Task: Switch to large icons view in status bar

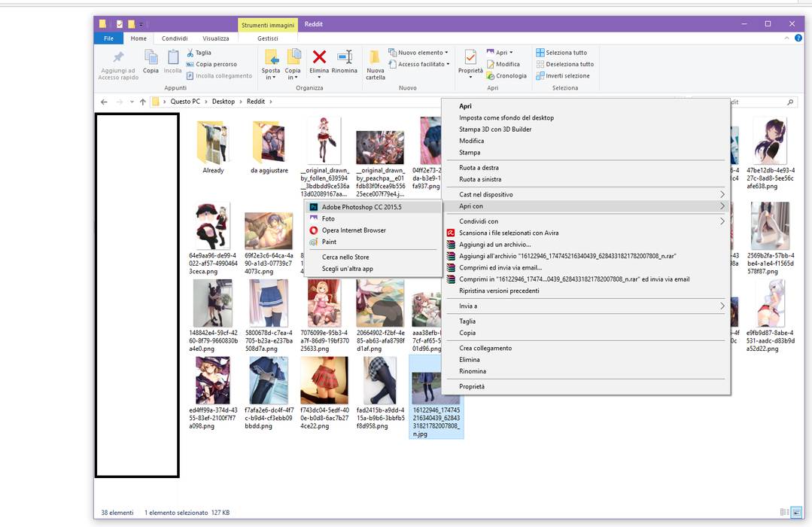Action: click(796, 513)
